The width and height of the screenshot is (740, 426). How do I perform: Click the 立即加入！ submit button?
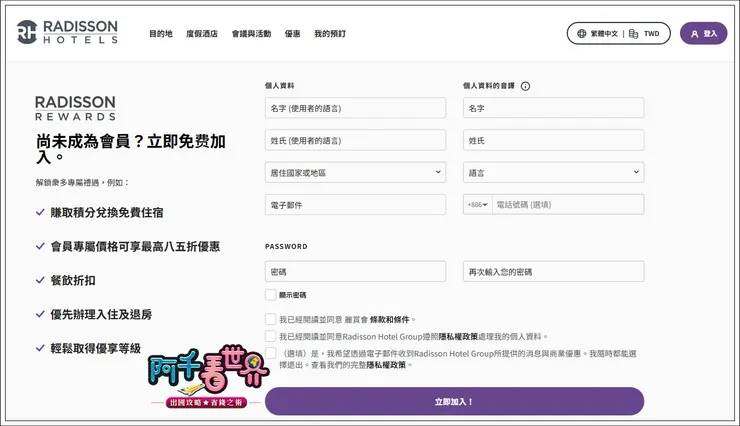(x=454, y=401)
